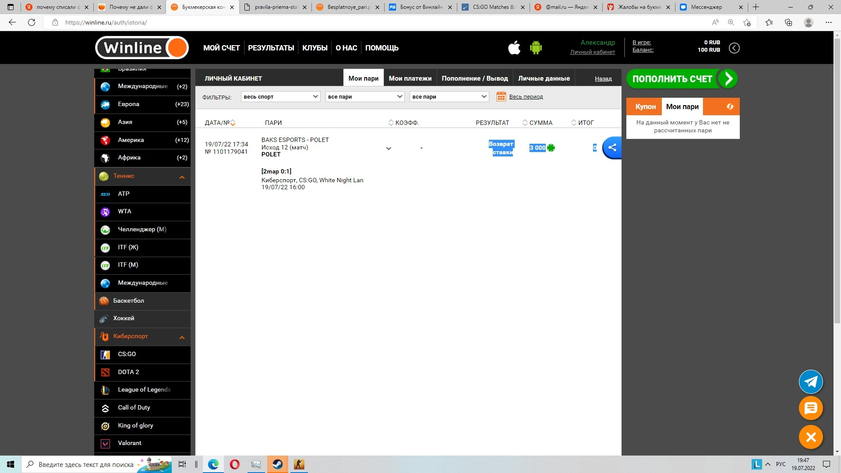Click the Назад link
The width and height of the screenshot is (841, 473).
pyautogui.click(x=603, y=79)
